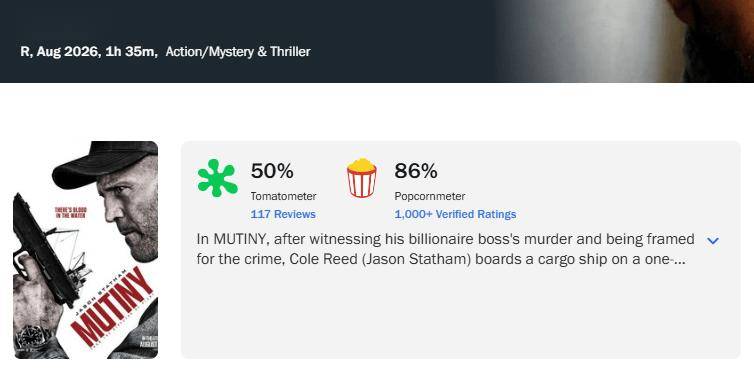The height and width of the screenshot is (372, 754).
Task: Open the 1,000+ Verified Ratings link
Action: (455, 214)
